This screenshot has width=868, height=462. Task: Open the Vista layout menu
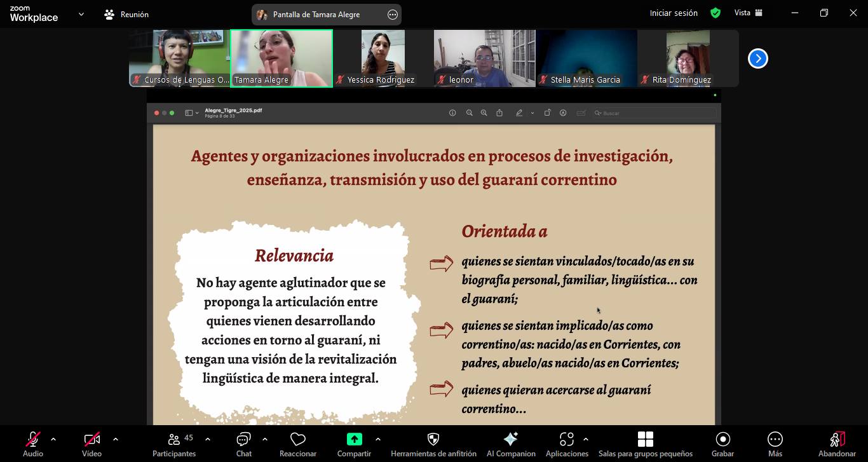748,13
